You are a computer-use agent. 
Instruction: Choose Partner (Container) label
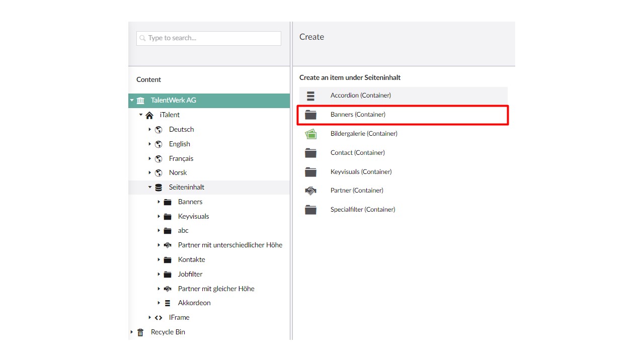coord(357,191)
